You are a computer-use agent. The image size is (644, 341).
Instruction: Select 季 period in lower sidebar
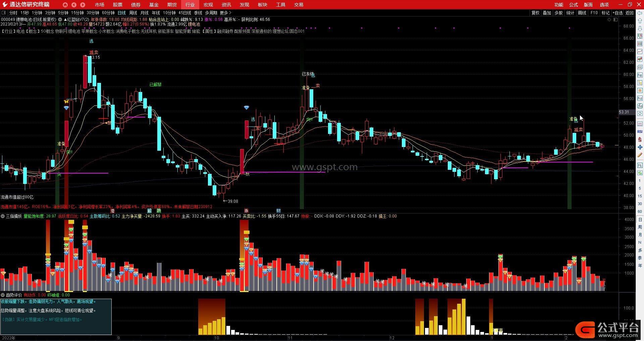pyautogui.click(x=640, y=258)
